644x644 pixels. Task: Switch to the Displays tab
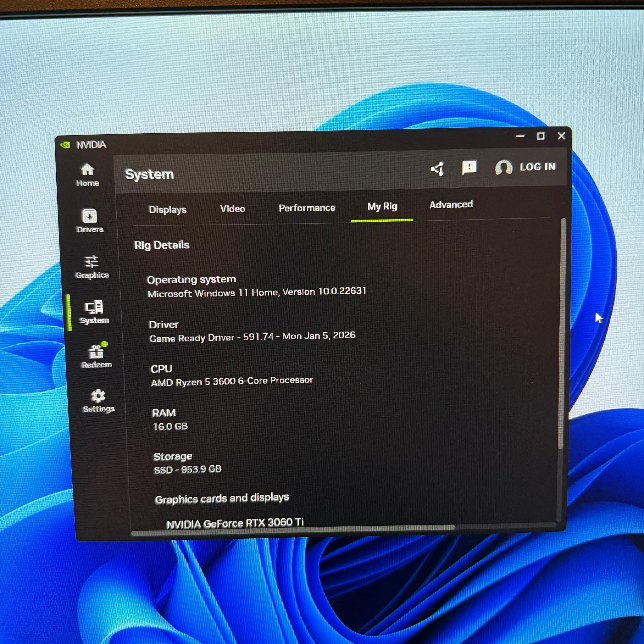click(167, 209)
